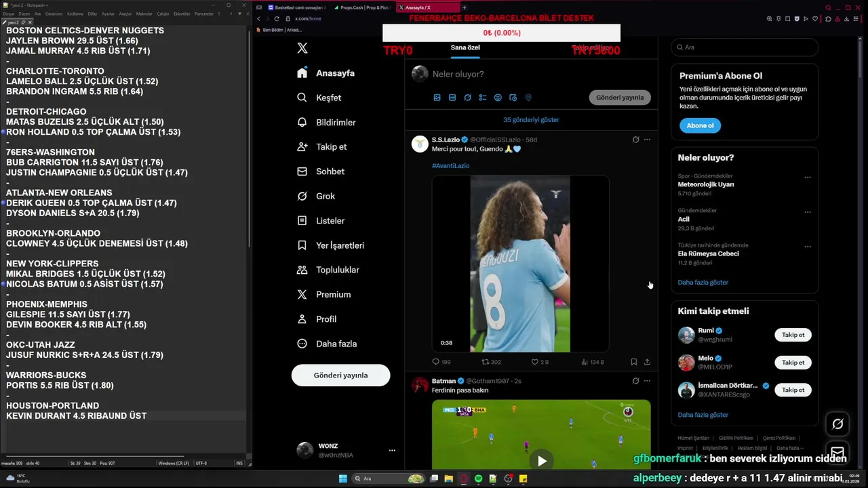
Task: Open X logo home icon in sidebar
Action: [x=302, y=48]
